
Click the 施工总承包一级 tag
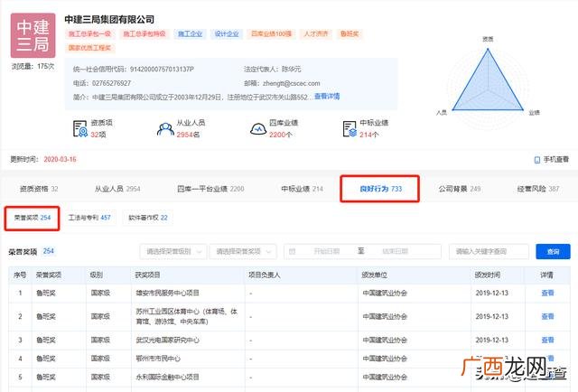click(x=89, y=34)
